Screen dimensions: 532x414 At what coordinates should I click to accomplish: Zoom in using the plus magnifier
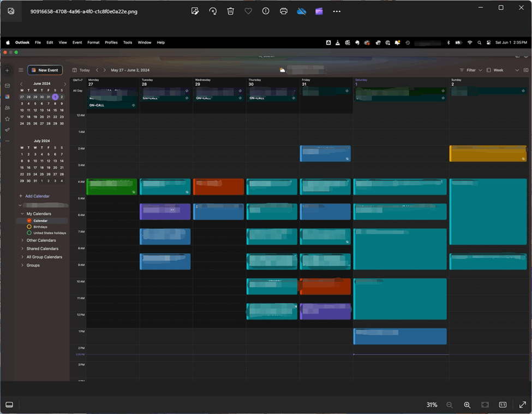467,405
